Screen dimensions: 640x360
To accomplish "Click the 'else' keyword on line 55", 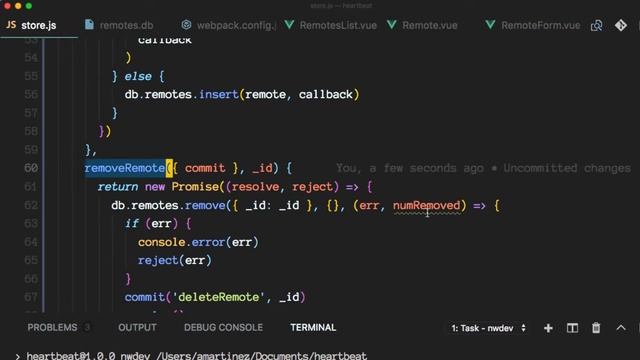I will click(x=138, y=76).
